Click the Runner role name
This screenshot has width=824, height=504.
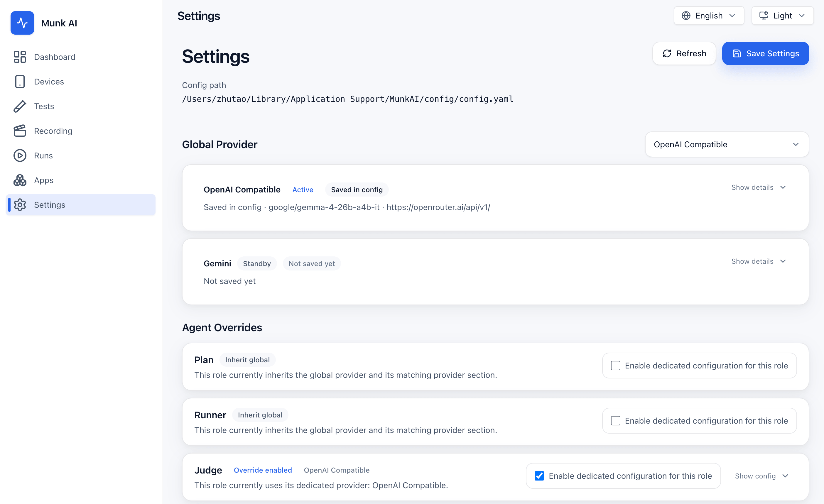210,415
